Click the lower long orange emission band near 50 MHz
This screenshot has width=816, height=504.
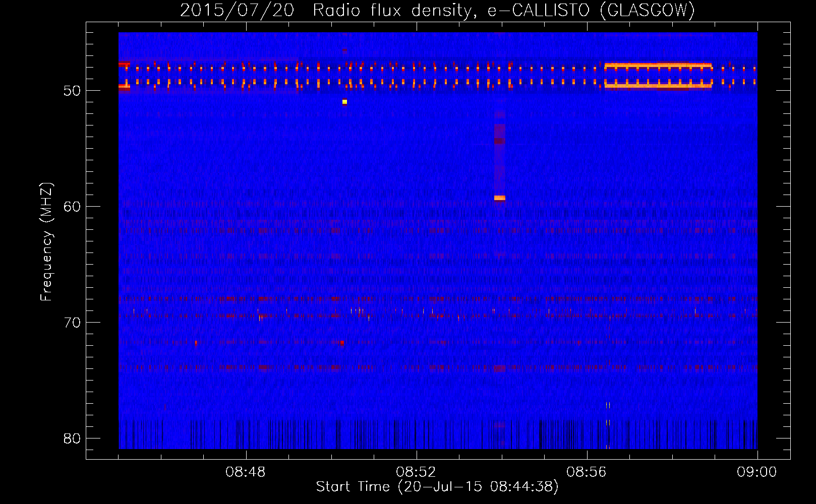[658, 86]
